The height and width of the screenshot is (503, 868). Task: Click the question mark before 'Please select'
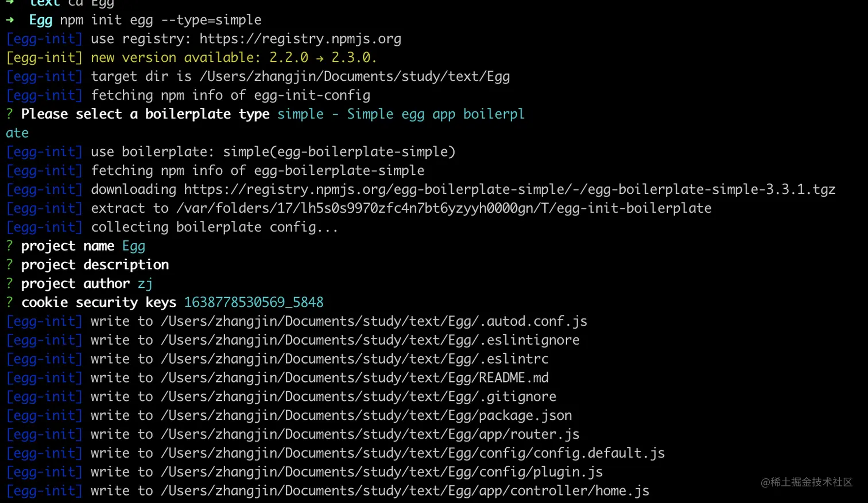(x=9, y=114)
